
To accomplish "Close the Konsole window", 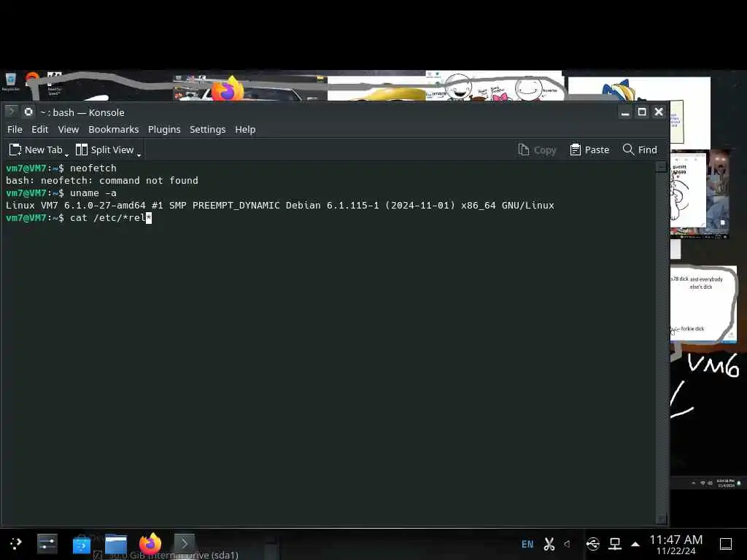I will click(x=659, y=112).
